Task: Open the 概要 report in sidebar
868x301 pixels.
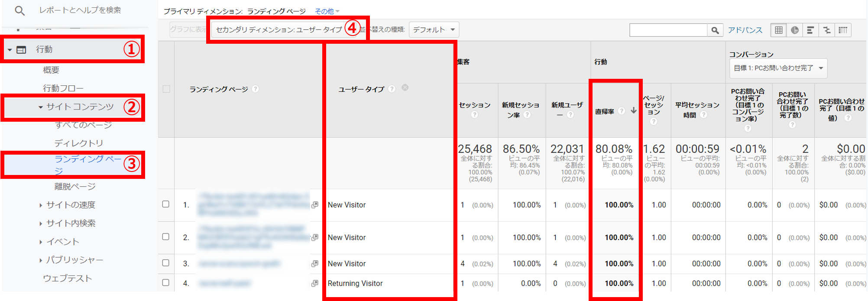Action: click(x=51, y=70)
